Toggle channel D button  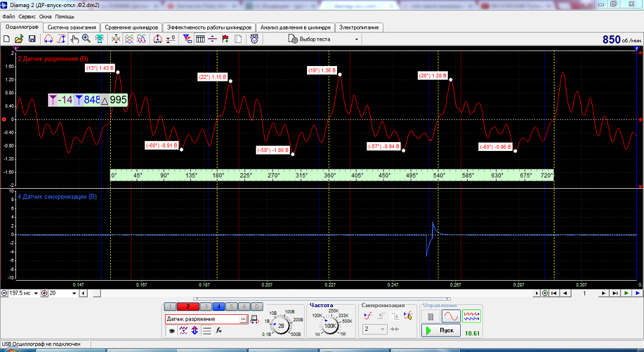pos(257,307)
